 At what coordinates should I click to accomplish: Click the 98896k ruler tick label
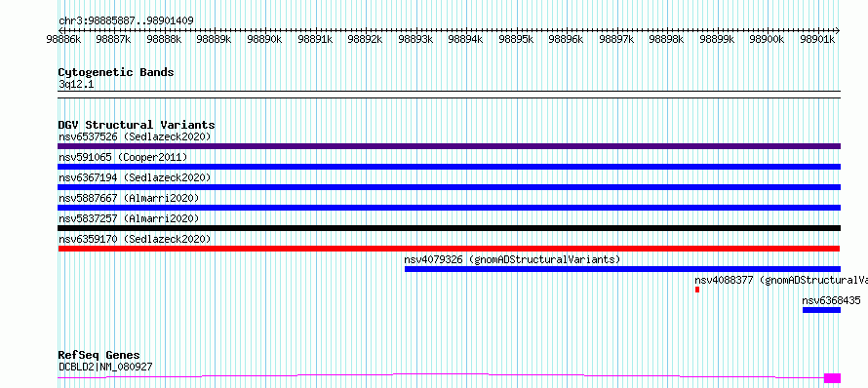click(x=566, y=39)
